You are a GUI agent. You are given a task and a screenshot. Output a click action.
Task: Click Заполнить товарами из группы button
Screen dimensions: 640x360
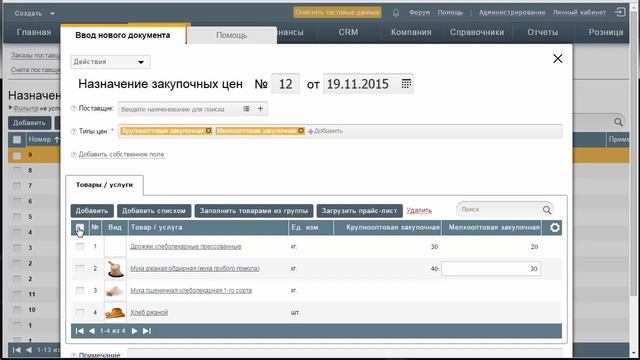tap(254, 211)
